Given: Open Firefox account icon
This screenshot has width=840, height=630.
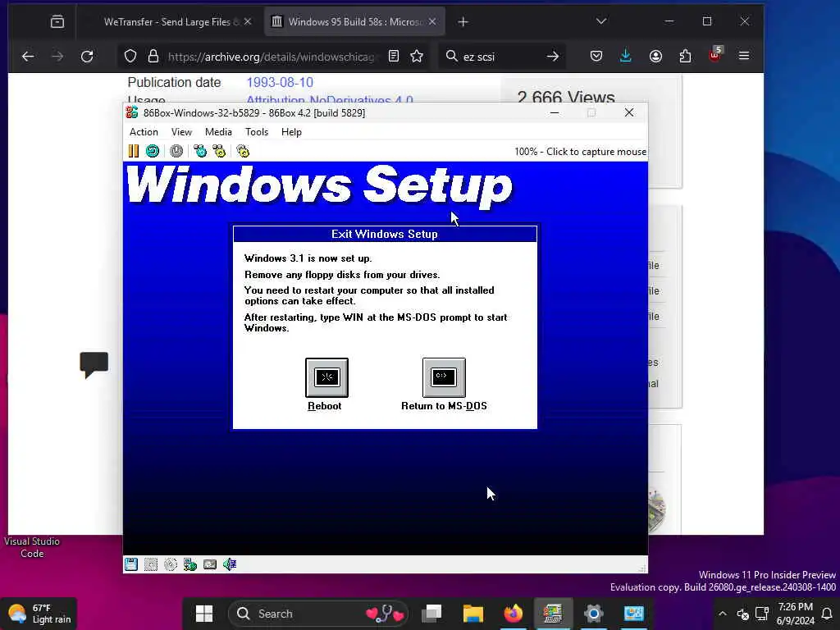Looking at the screenshot, I should (655, 57).
